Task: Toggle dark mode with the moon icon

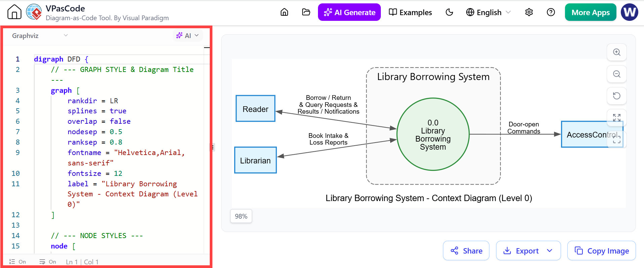Action: tap(449, 12)
